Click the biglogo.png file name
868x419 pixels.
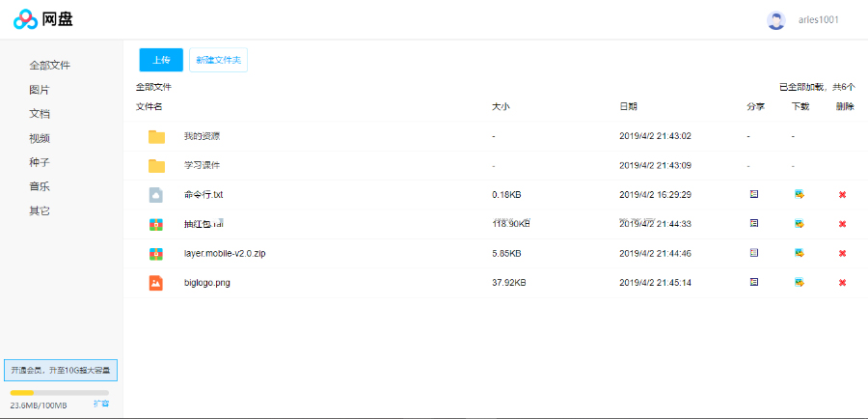click(x=207, y=283)
